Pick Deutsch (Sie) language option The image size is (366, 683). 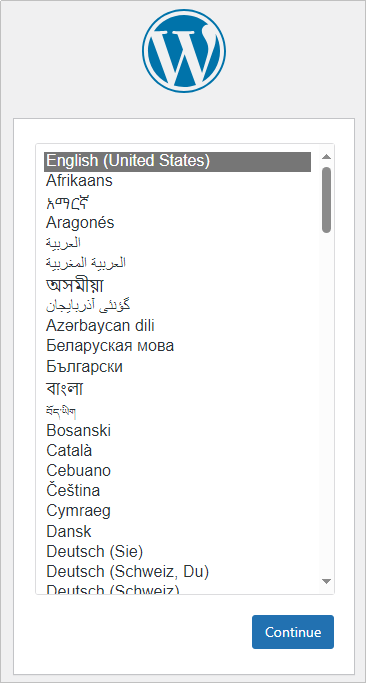[177, 552]
